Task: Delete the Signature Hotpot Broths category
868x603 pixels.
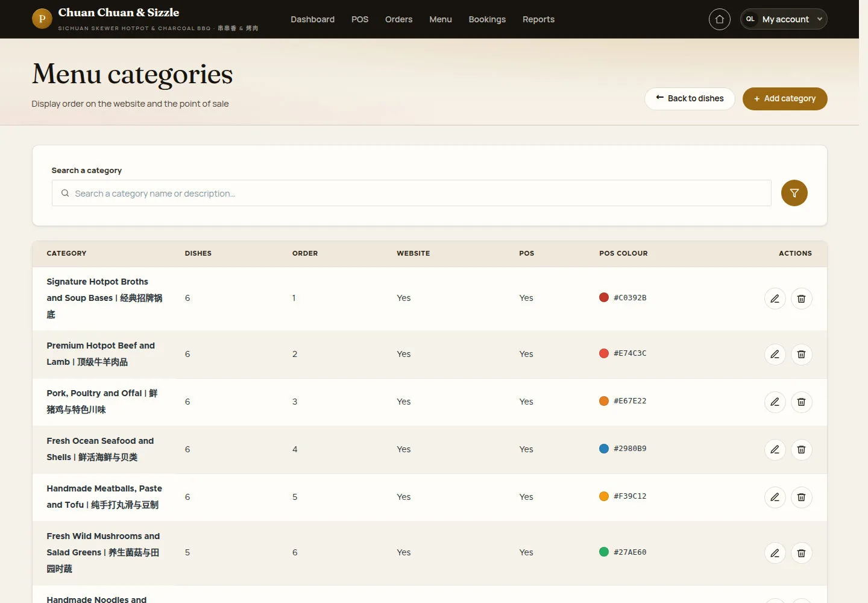Action: [801, 298]
